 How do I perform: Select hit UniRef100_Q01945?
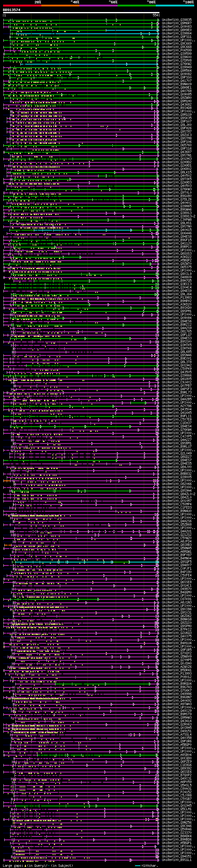point(177,806)
